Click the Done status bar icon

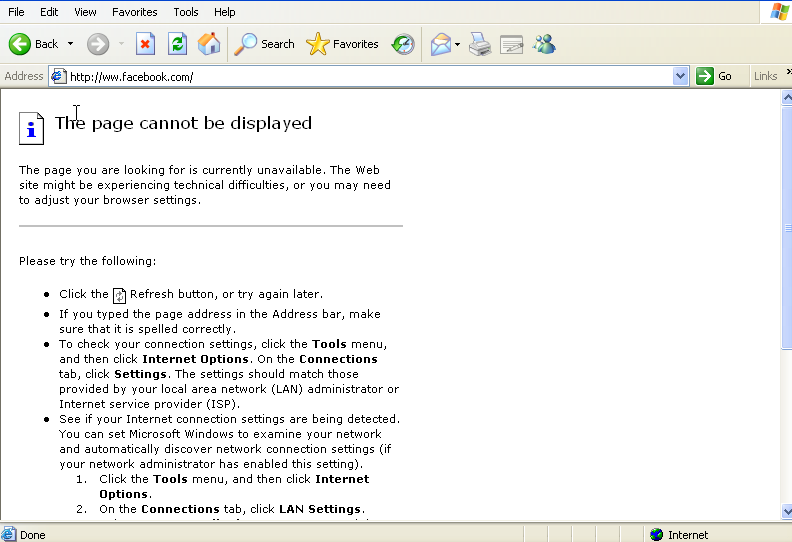tap(9, 534)
